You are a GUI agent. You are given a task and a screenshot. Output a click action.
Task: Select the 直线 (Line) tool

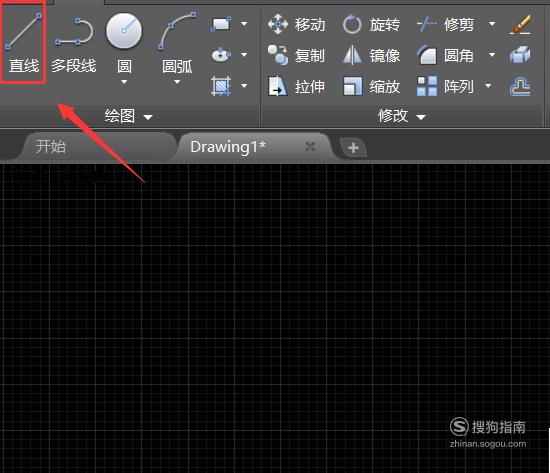(x=24, y=42)
